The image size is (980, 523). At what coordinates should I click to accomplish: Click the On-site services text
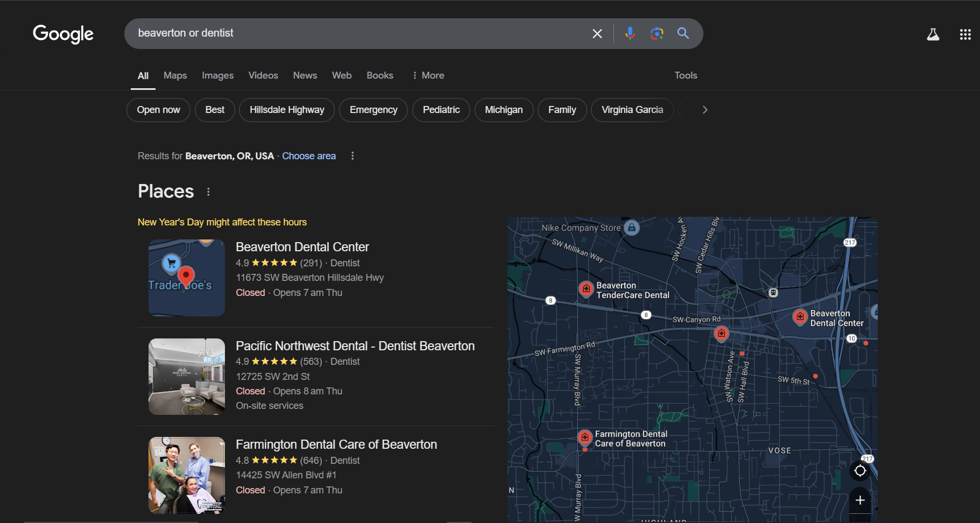click(270, 406)
